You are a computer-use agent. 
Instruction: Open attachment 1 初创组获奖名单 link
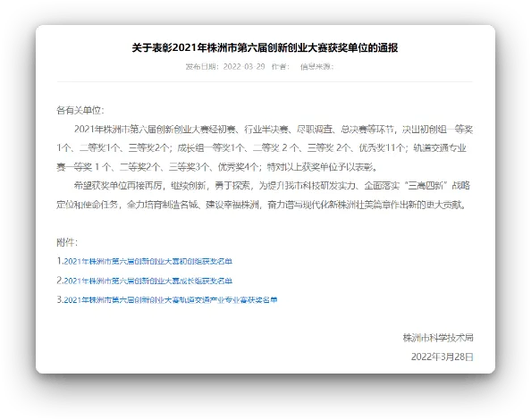tap(148, 261)
